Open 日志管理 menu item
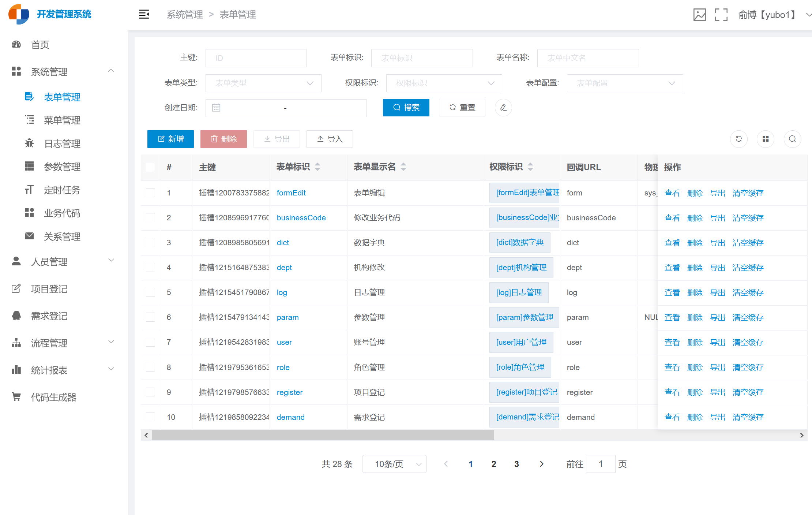Viewport: 812px width, 515px height. coord(64,143)
